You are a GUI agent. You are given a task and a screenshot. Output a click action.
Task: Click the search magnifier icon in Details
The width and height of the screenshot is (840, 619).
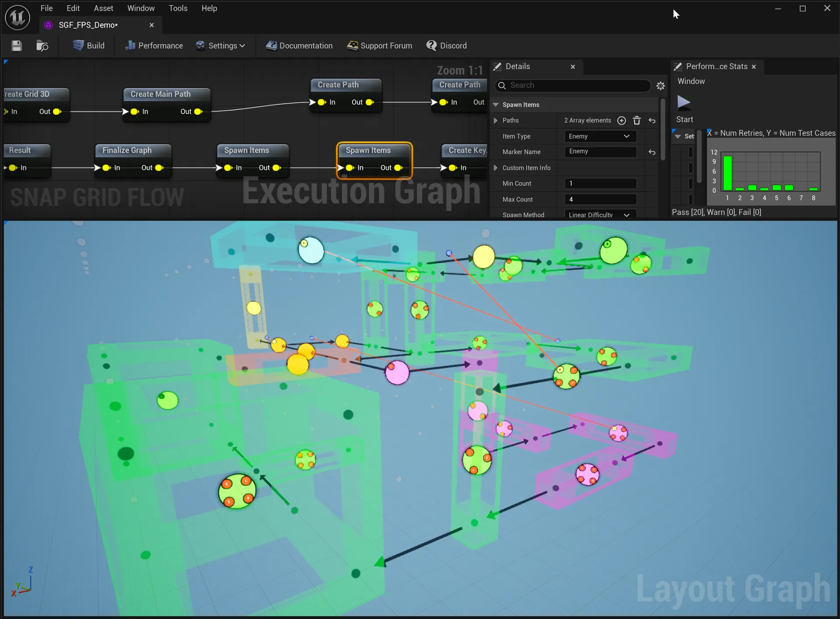click(502, 85)
